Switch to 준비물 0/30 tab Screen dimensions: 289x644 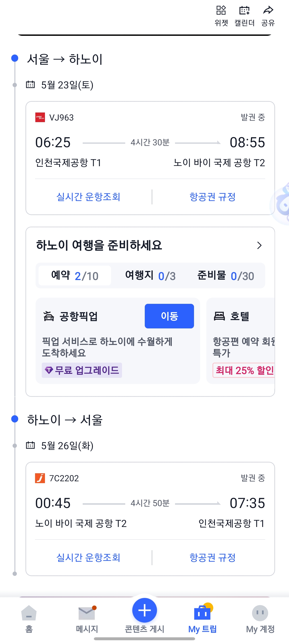click(x=226, y=276)
